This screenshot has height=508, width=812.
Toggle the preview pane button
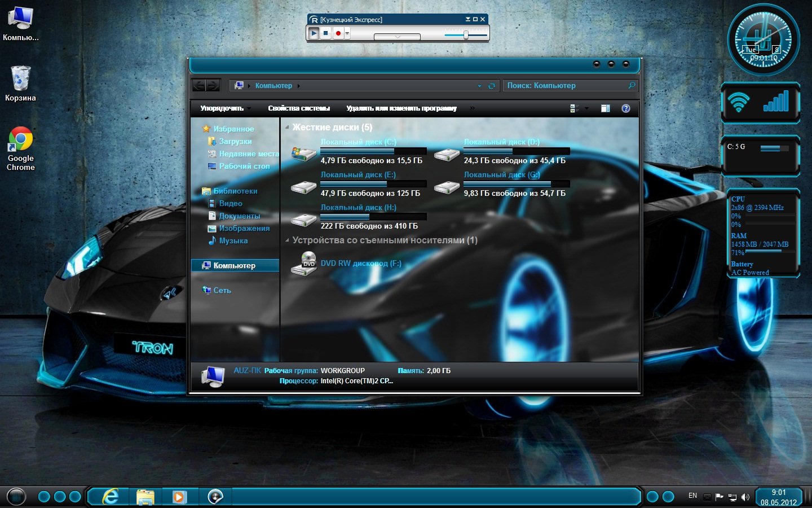coord(606,108)
